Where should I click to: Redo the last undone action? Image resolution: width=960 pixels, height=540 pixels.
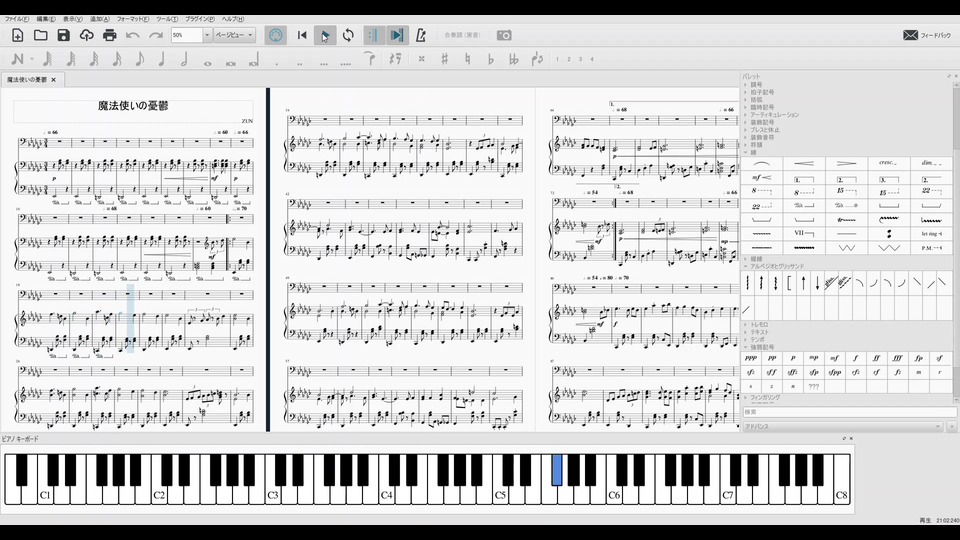(156, 36)
